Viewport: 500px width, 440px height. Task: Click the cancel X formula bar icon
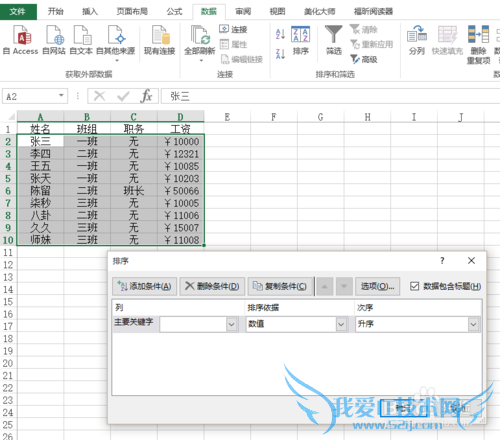pos(99,96)
